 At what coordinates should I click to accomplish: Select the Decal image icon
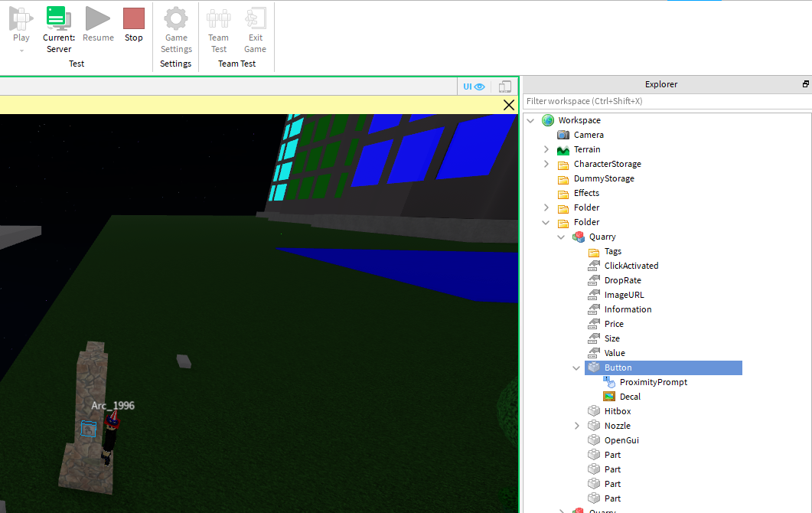(609, 397)
